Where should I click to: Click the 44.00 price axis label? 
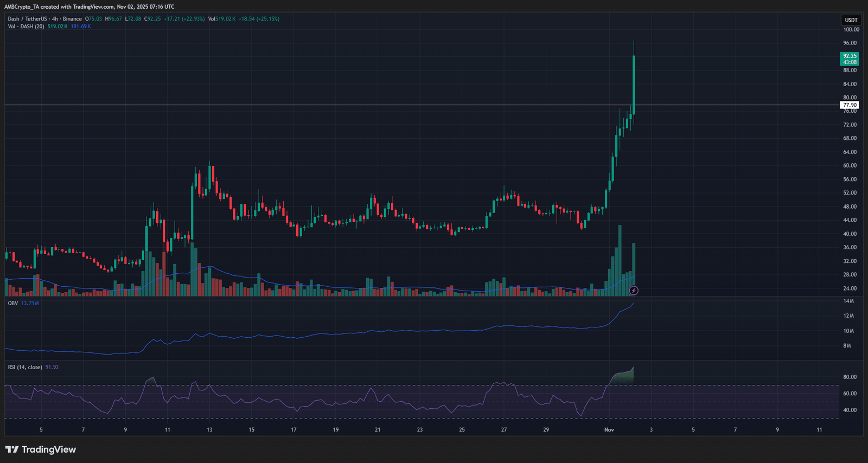(850, 220)
